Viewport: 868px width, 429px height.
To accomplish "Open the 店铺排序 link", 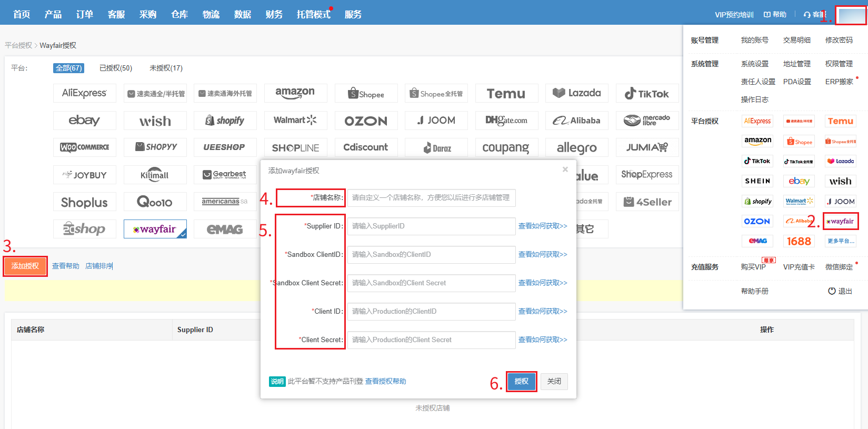I will click(99, 266).
